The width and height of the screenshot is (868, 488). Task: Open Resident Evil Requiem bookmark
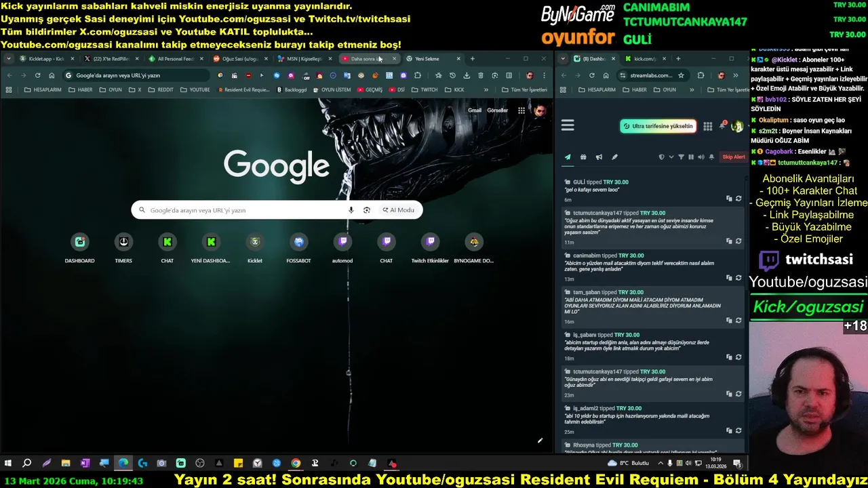(x=244, y=89)
